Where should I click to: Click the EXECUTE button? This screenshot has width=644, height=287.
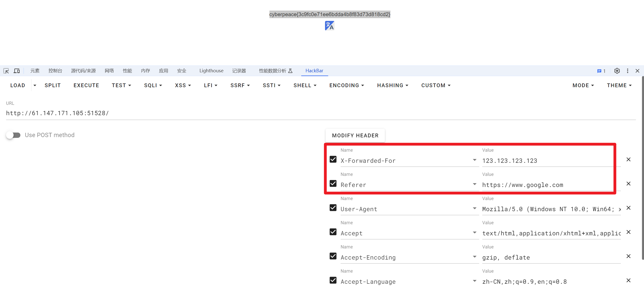86,85
